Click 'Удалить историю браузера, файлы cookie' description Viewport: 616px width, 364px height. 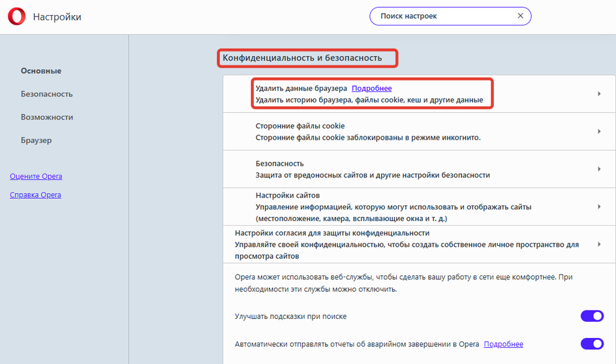(x=369, y=100)
